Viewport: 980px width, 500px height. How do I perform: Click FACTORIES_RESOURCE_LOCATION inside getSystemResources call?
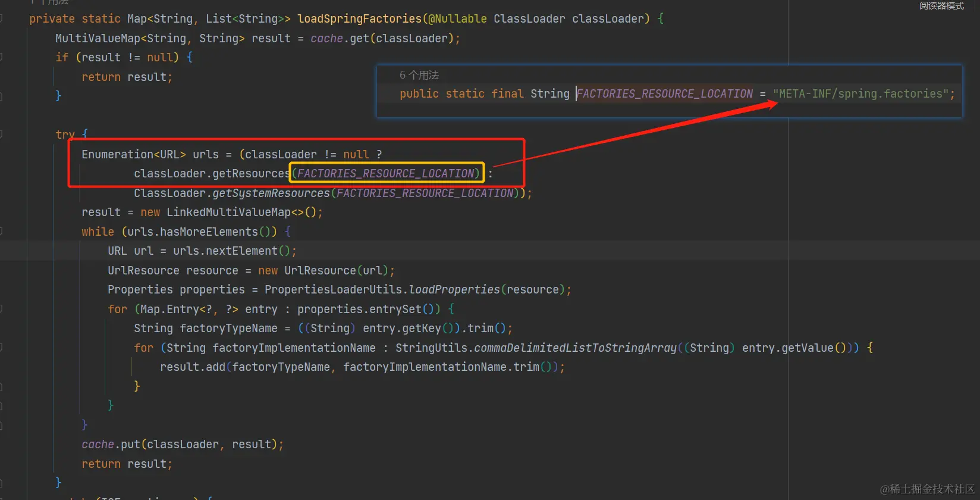425,193
